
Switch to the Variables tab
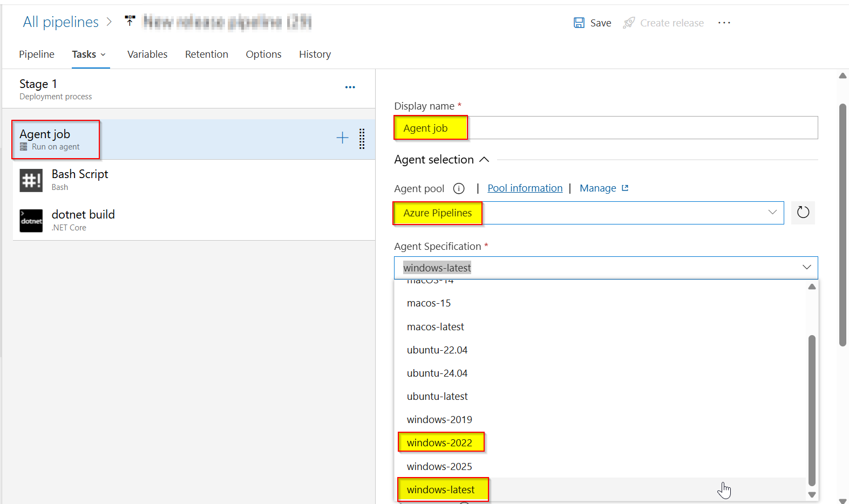point(147,54)
